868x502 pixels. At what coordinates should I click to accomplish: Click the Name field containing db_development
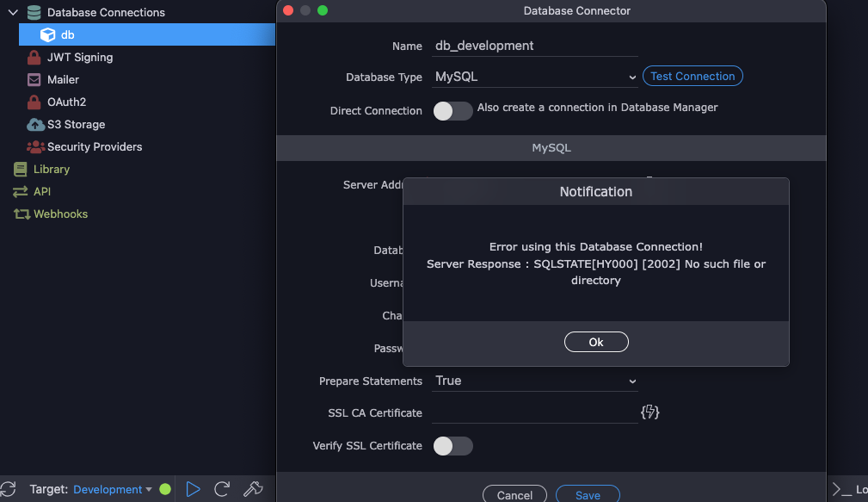tap(535, 46)
